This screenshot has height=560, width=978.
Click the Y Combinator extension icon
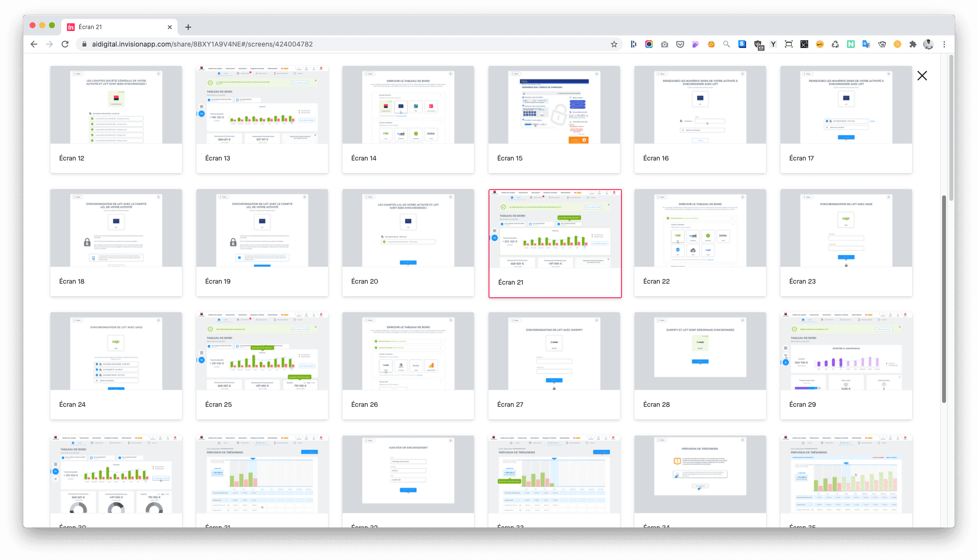coord(773,44)
